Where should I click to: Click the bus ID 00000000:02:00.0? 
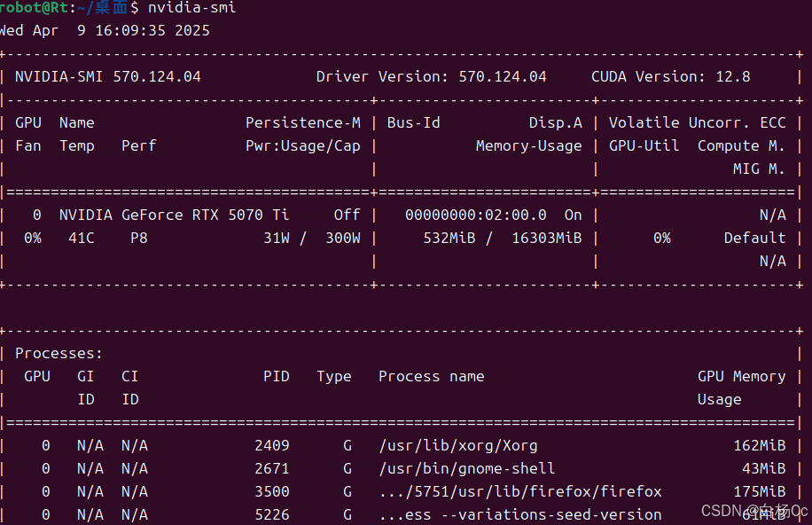click(x=475, y=215)
